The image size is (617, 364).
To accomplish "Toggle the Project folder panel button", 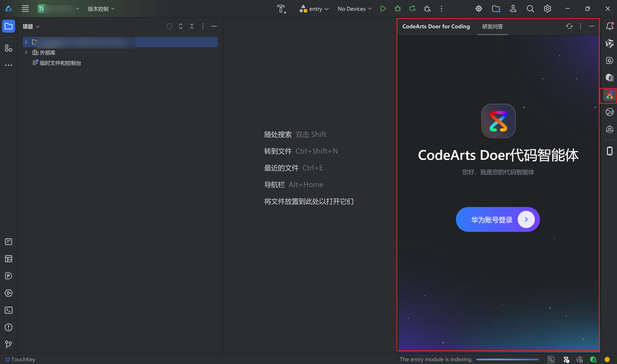I will click(9, 26).
